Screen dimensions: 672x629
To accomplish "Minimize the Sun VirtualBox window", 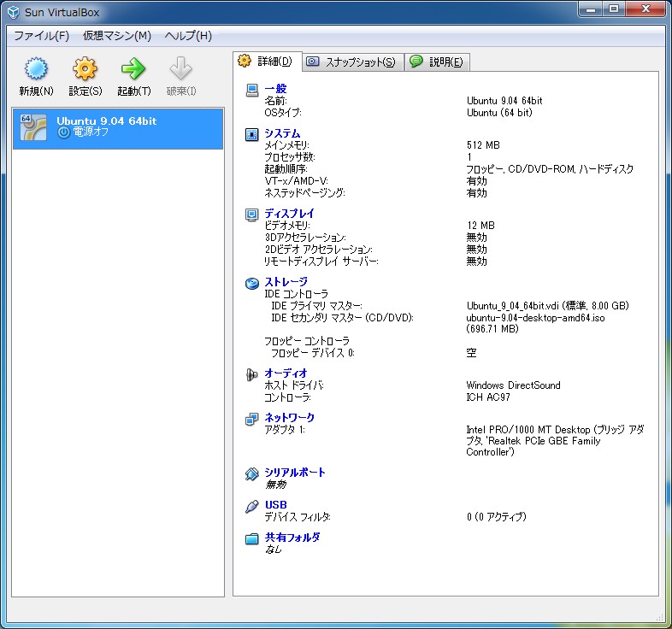I will pos(591,9).
